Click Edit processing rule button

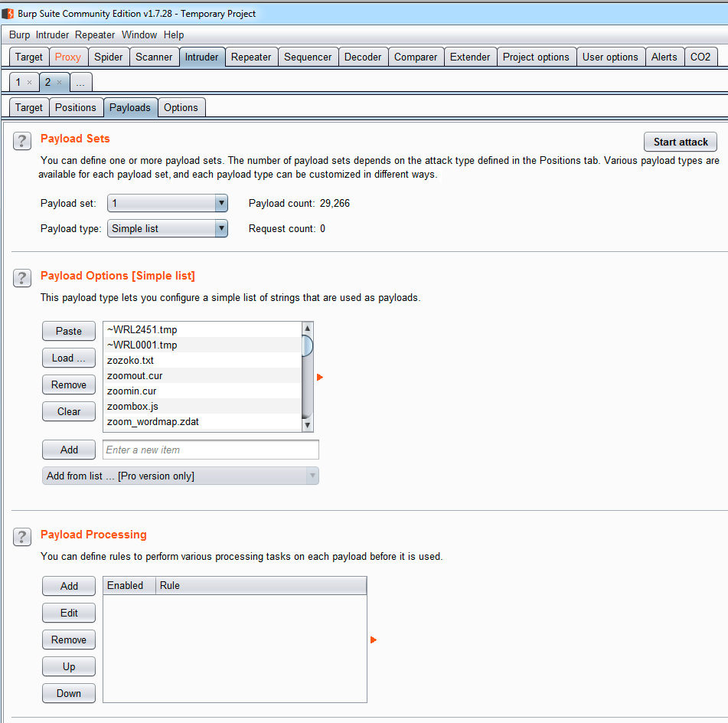click(x=69, y=613)
